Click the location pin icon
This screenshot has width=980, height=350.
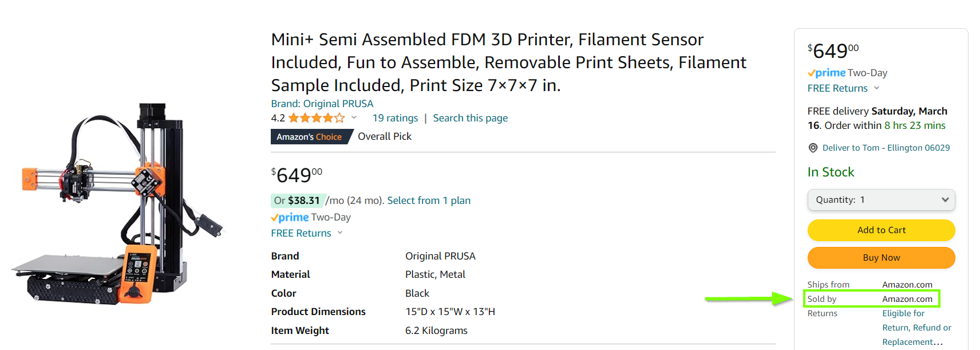click(813, 148)
